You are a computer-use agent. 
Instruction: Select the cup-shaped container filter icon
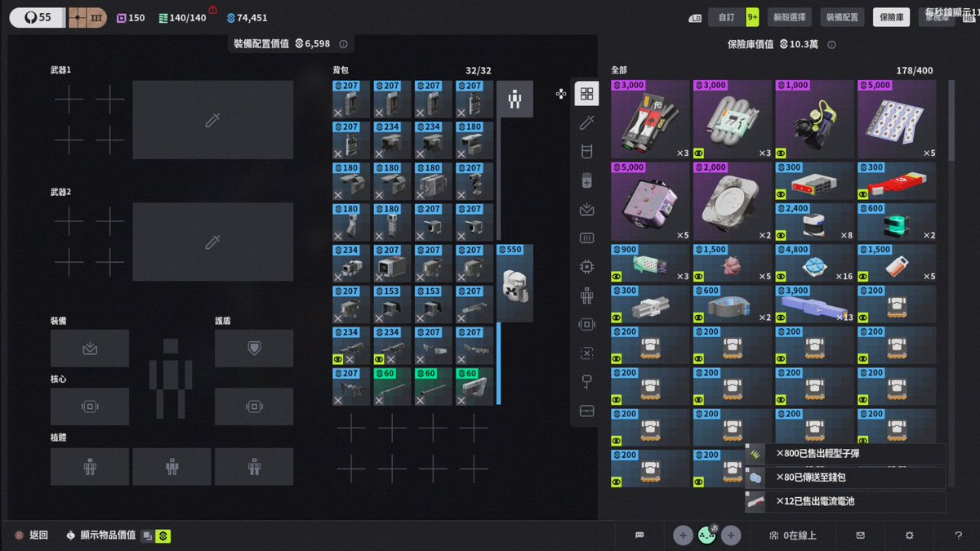(586, 151)
